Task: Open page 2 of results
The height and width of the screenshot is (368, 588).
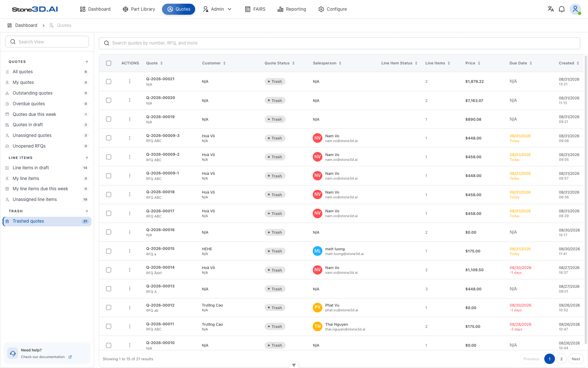Action: click(x=561, y=359)
